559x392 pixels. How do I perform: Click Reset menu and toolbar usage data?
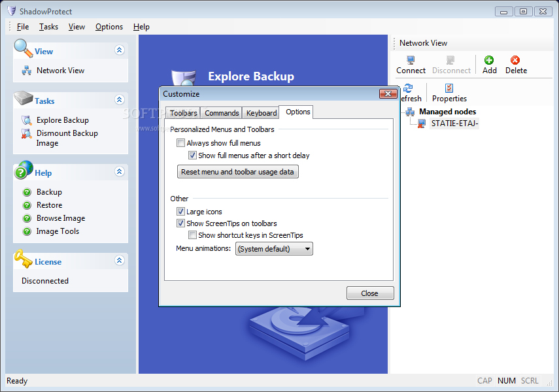tap(238, 172)
